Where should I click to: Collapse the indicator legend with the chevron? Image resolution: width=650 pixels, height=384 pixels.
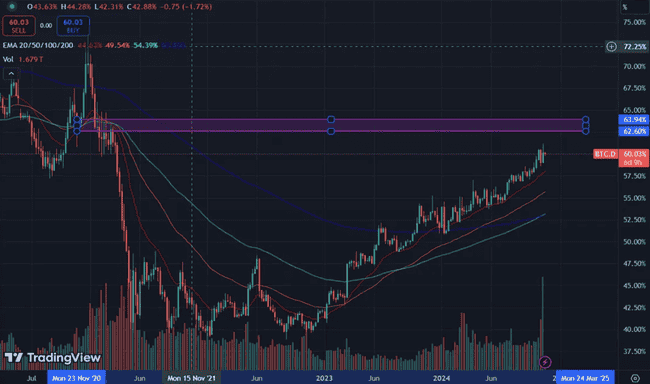pyautogui.click(x=11, y=74)
